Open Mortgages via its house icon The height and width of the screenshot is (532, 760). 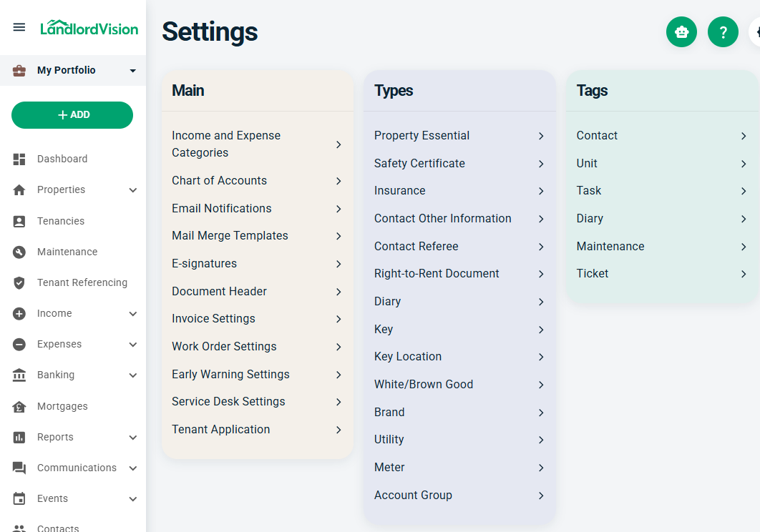pos(19,407)
